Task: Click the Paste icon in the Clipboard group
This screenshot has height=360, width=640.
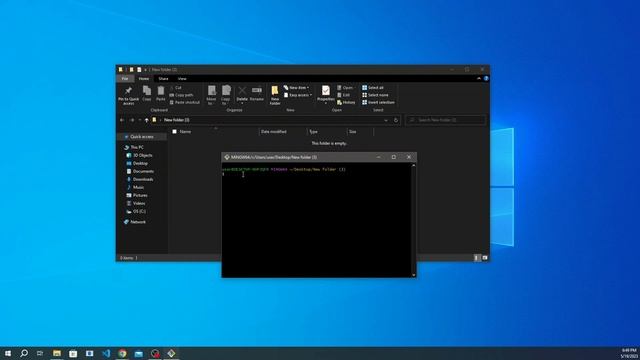Action: pos(161,93)
